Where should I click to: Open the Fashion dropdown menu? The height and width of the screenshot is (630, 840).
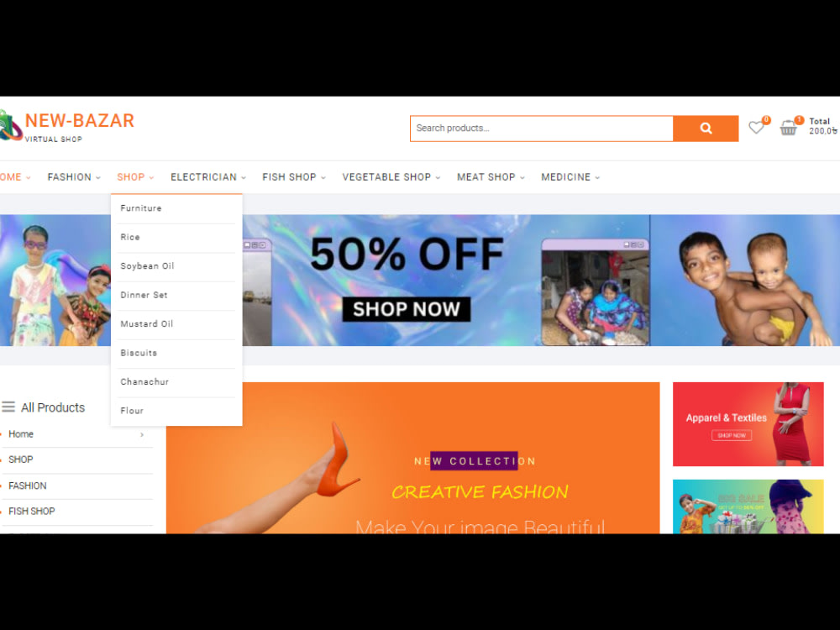(74, 176)
